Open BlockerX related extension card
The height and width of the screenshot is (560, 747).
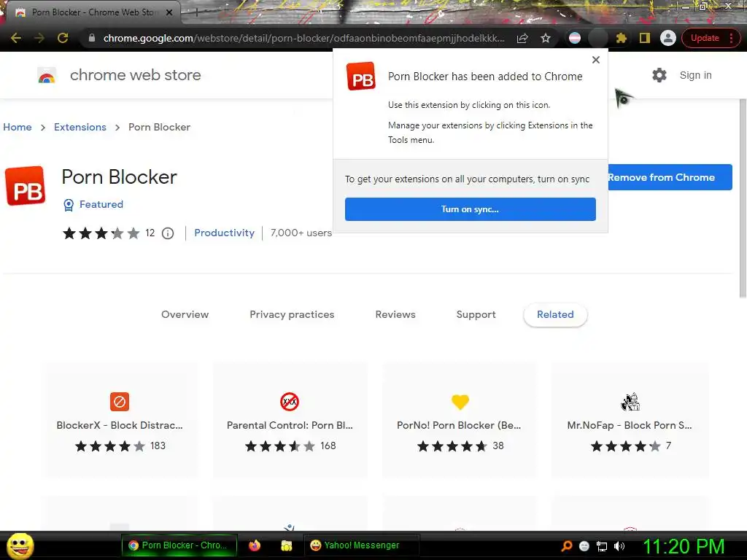tap(120, 419)
